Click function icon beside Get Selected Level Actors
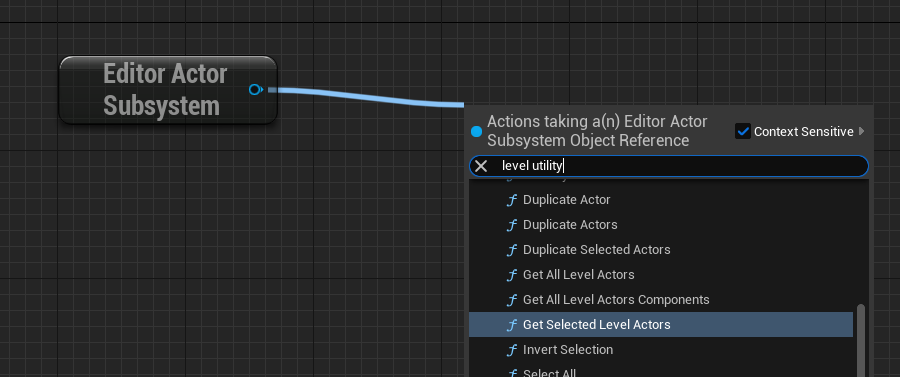The height and width of the screenshot is (377, 900). click(x=511, y=325)
